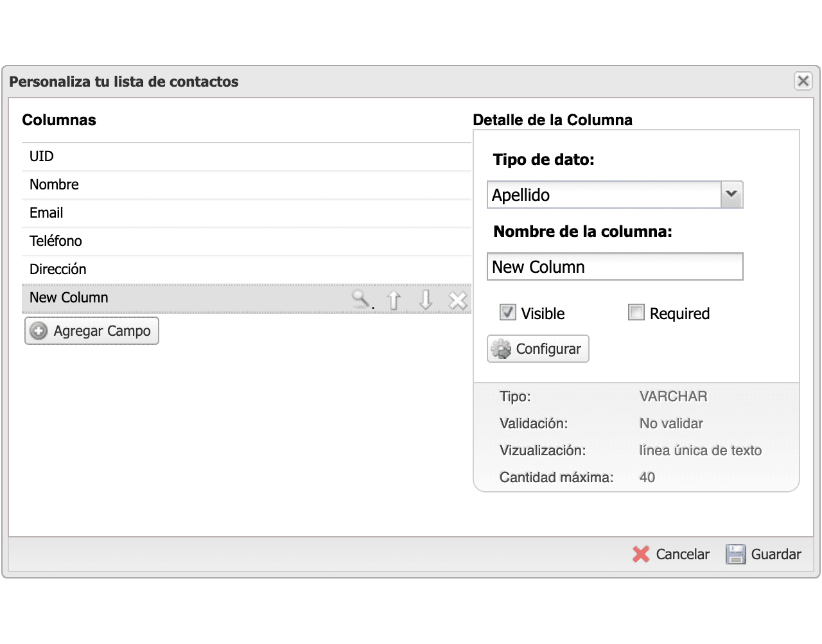Cancel the column customization
The width and height of the screenshot is (822, 644).
pyautogui.click(x=671, y=554)
